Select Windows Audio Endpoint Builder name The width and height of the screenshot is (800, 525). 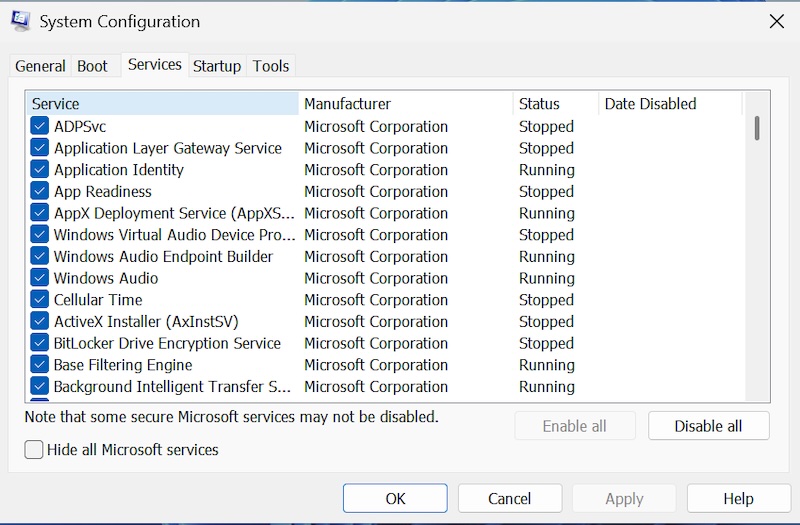tap(163, 256)
